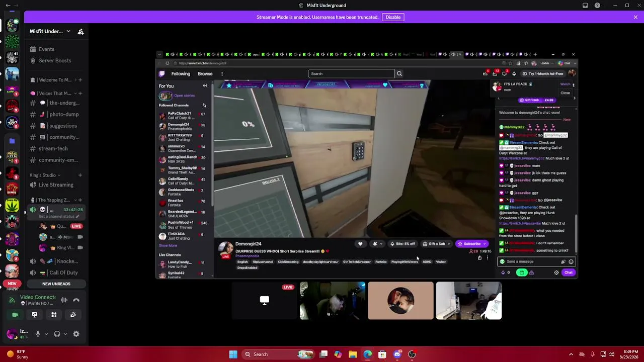This screenshot has width=644, height=362.
Task: Toggle Discord noise suppression waveform icon
Action: pos(64,300)
